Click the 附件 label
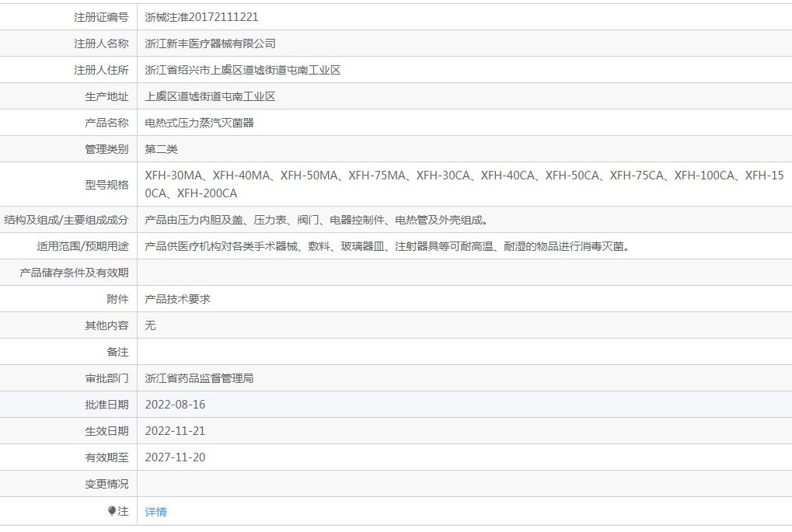 [x=117, y=299]
